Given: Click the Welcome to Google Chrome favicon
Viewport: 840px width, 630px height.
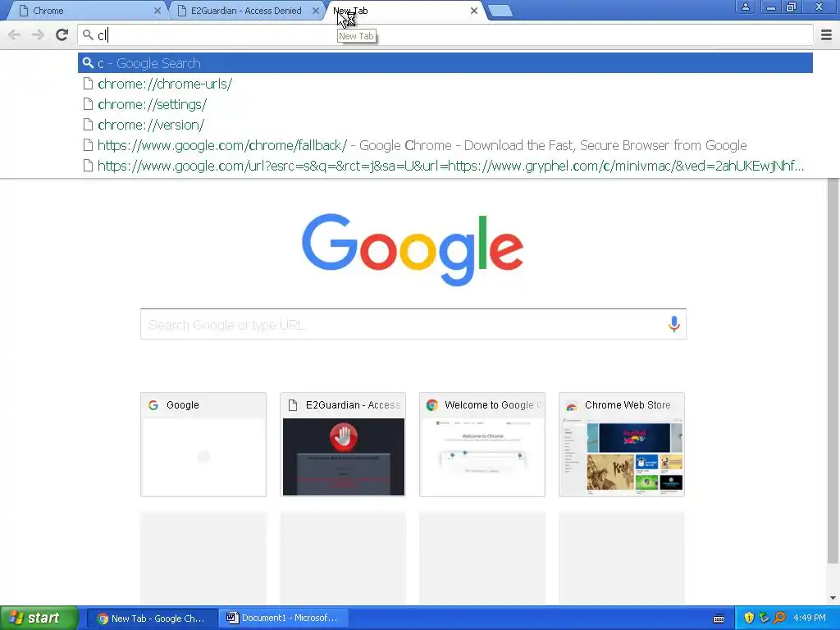Looking at the screenshot, I should tap(431, 405).
